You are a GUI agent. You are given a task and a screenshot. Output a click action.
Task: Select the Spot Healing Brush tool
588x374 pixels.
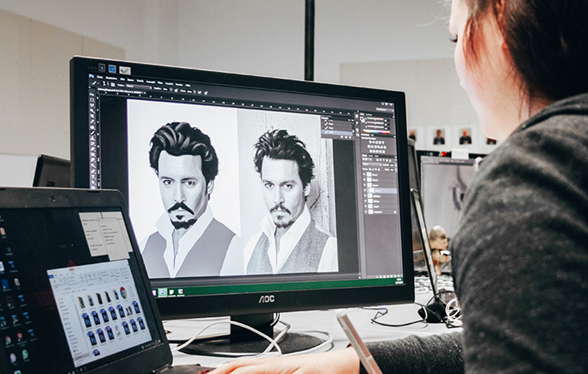[92, 127]
